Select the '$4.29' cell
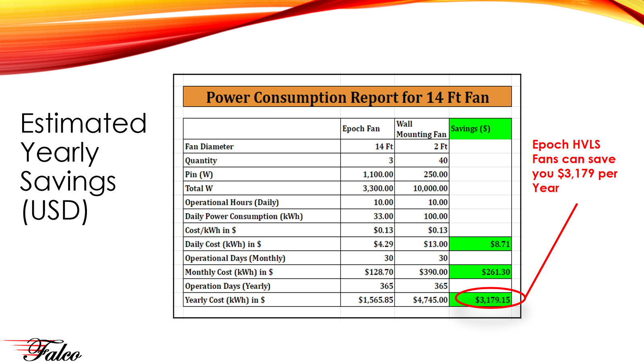The width and height of the screenshot is (644, 362). click(x=367, y=244)
